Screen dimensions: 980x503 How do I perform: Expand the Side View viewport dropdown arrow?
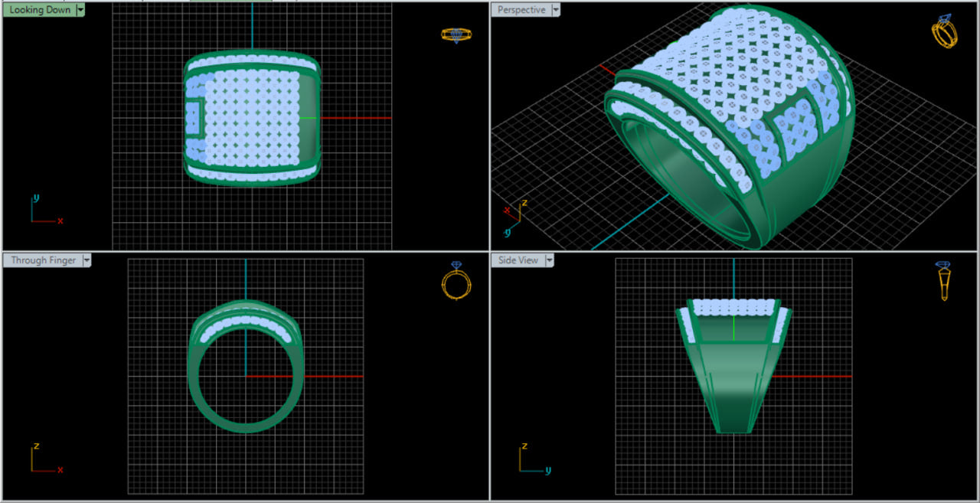(547, 260)
